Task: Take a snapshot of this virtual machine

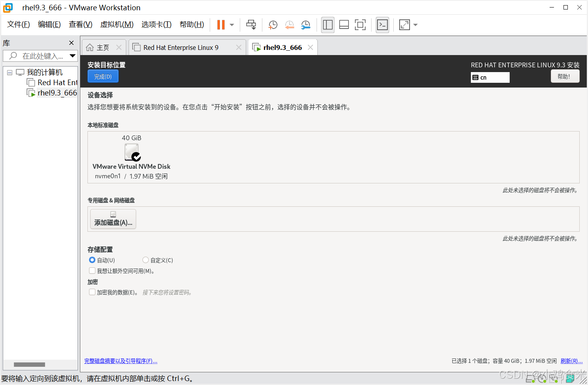Action: click(x=273, y=25)
